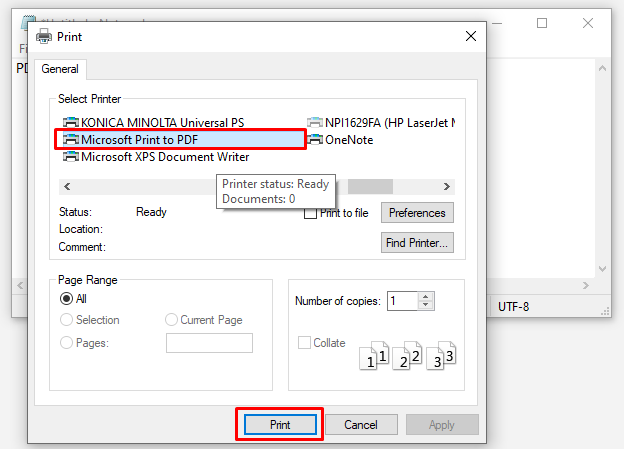Viewport: 624px width, 449px height.
Task: Move printer list right with scrollbar arrow
Action: click(447, 186)
